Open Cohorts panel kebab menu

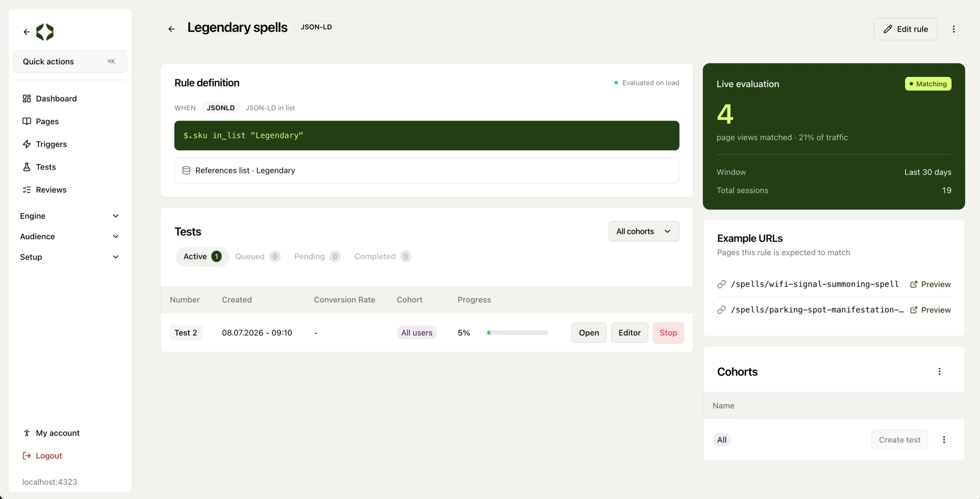pyautogui.click(x=939, y=371)
